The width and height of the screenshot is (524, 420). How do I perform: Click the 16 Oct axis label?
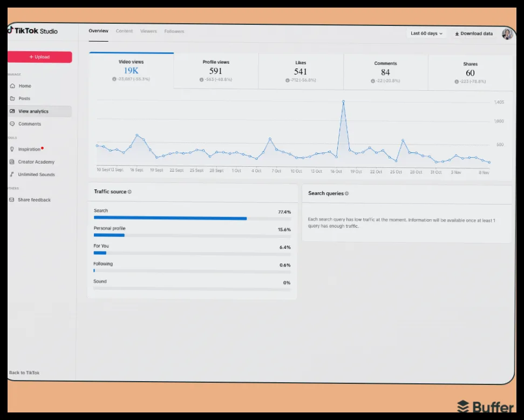point(336,171)
